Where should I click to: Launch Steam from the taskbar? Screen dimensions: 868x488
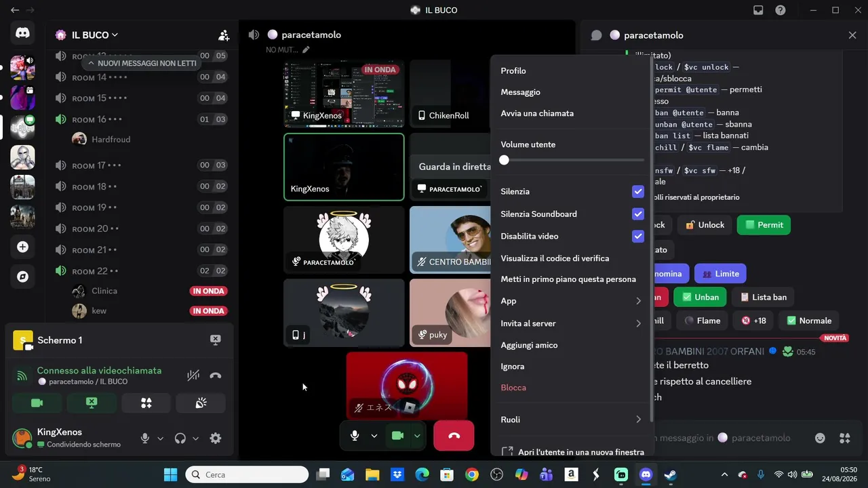(x=671, y=474)
